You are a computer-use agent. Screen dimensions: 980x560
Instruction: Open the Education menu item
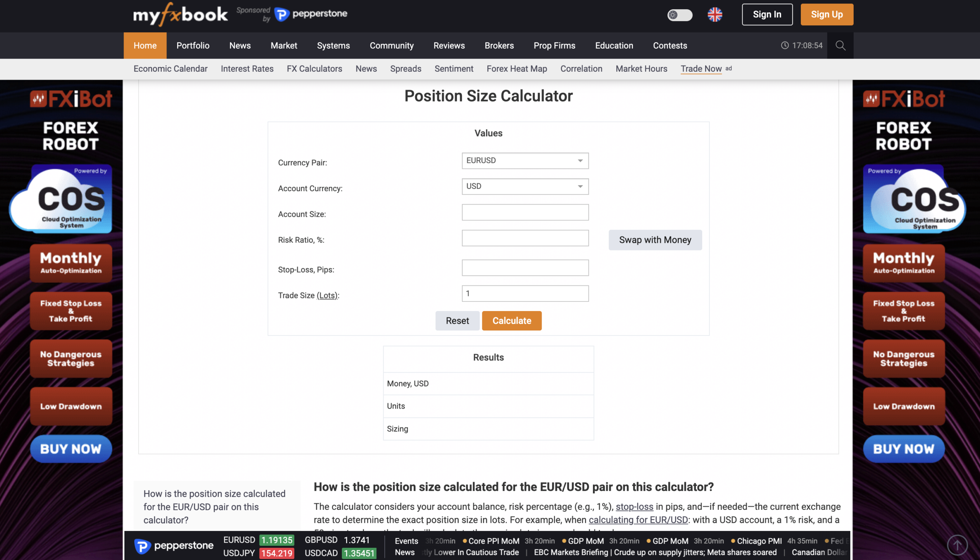[x=613, y=45]
